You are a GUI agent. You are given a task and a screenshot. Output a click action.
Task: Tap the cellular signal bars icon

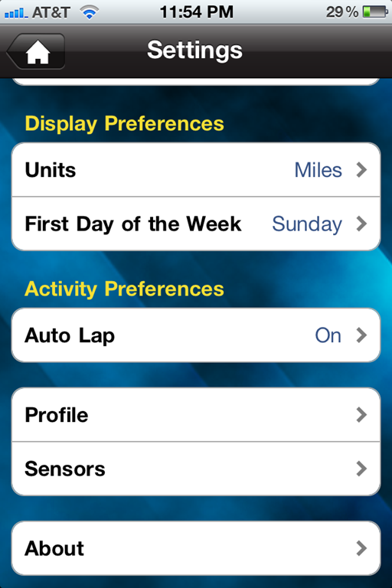point(16,13)
